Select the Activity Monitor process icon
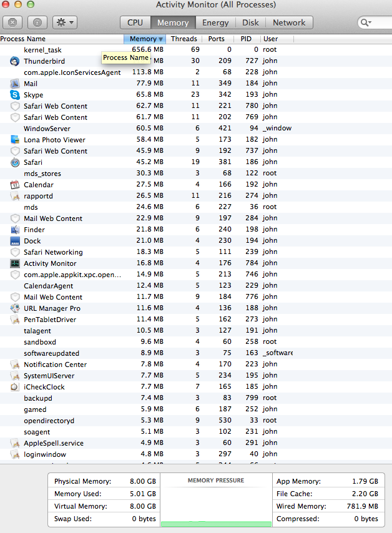Screen dimensions: 392x533 coord(14,263)
